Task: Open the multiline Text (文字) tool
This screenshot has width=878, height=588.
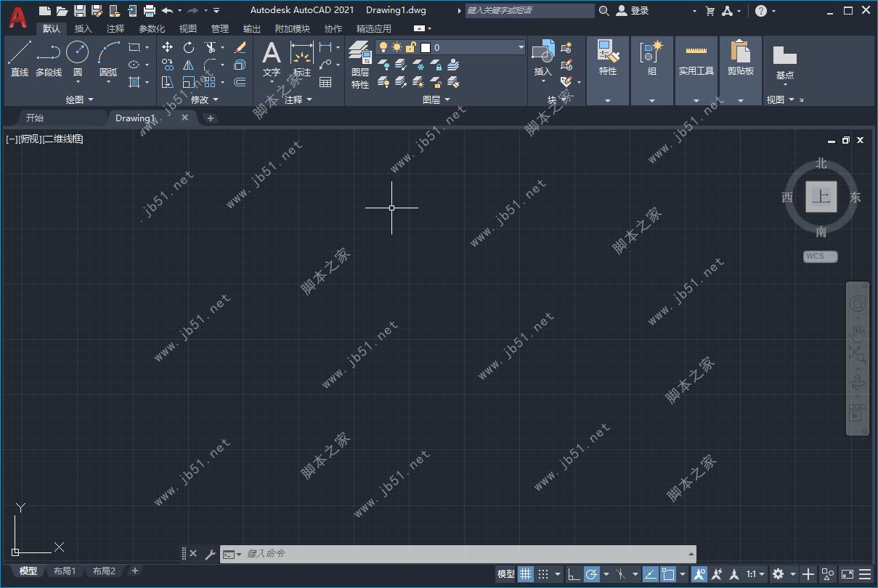Action: (271, 58)
